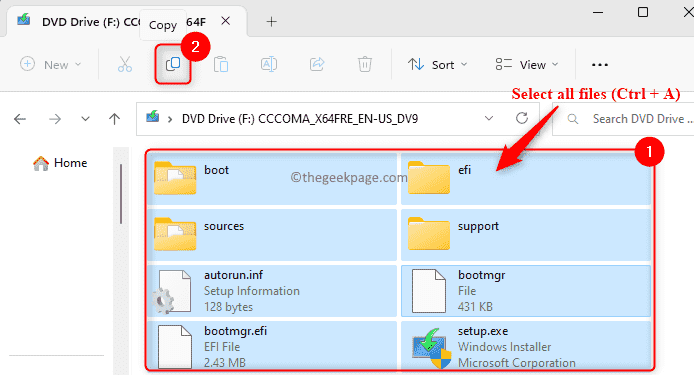Open the Sort options dropdown
The image size is (694, 375).
(x=437, y=65)
